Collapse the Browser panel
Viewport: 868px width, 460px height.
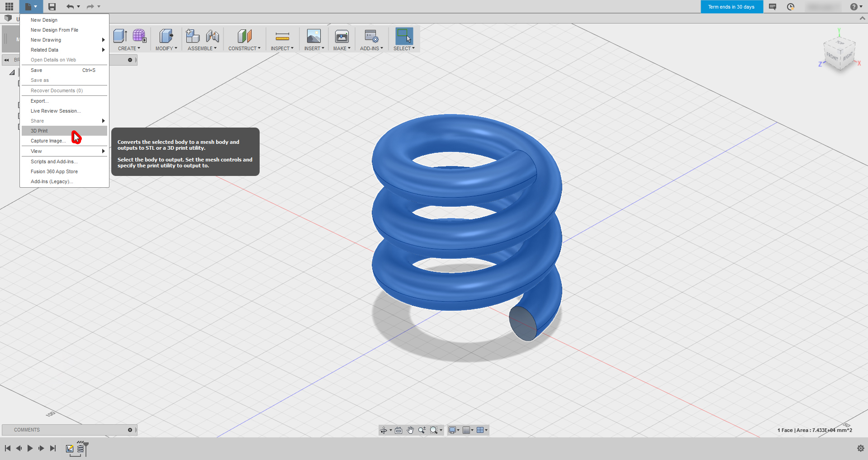pyautogui.click(x=130, y=60)
